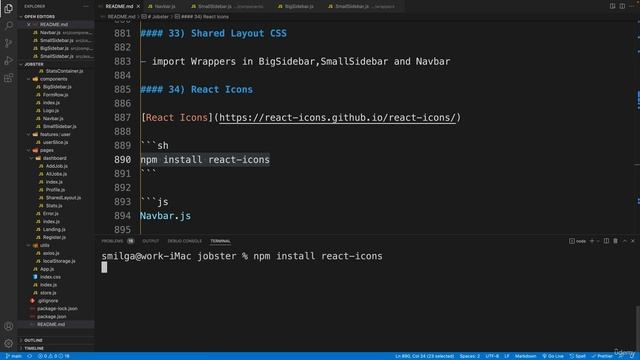Collapse the components folder
Viewport: 640px width, 360px height.
click(x=53, y=79)
